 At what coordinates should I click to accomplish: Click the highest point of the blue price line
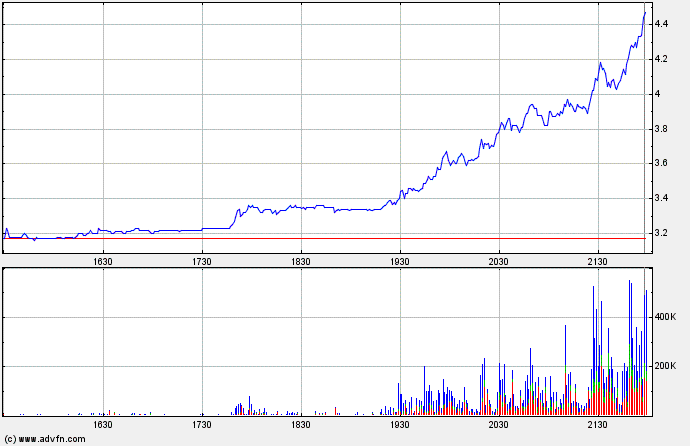[645, 10]
